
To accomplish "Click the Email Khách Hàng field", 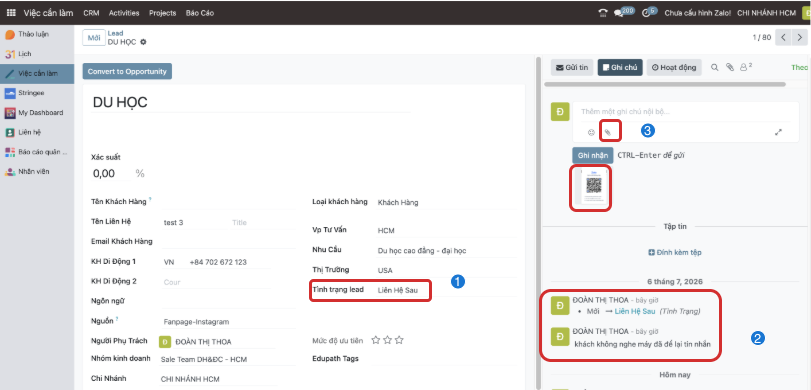I will pos(228,242).
